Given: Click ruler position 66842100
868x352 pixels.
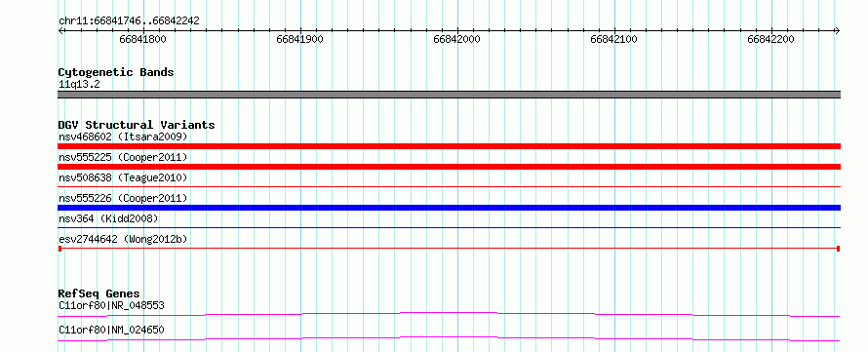Looking at the screenshot, I should [613, 39].
